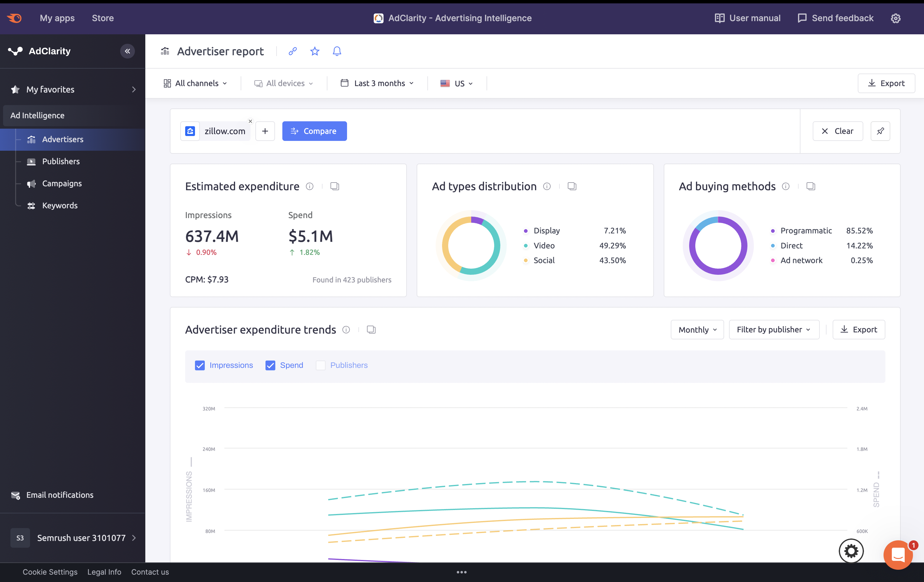Screen dimensions: 924x582
Task: Star the report as a favorite
Action: (x=315, y=51)
